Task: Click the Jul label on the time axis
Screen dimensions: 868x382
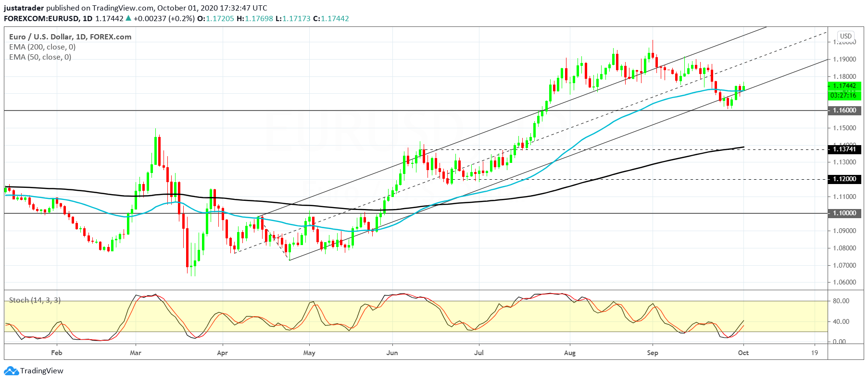Action: [x=479, y=353]
